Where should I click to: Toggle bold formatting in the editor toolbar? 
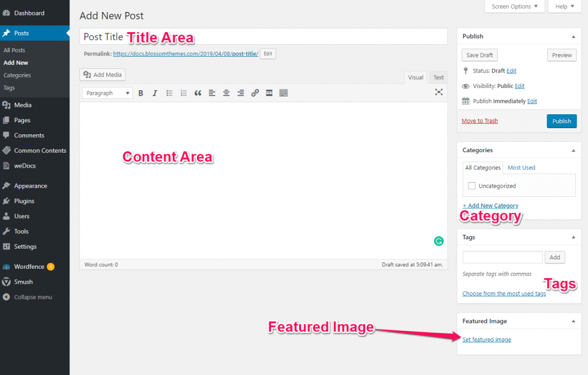click(x=141, y=92)
